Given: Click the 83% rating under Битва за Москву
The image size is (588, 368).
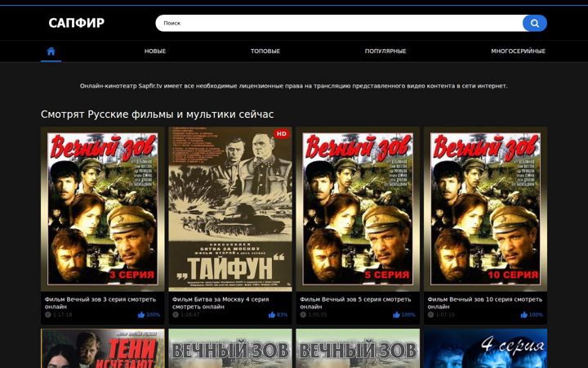Looking at the screenshot, I should click(x=282, y=315).
